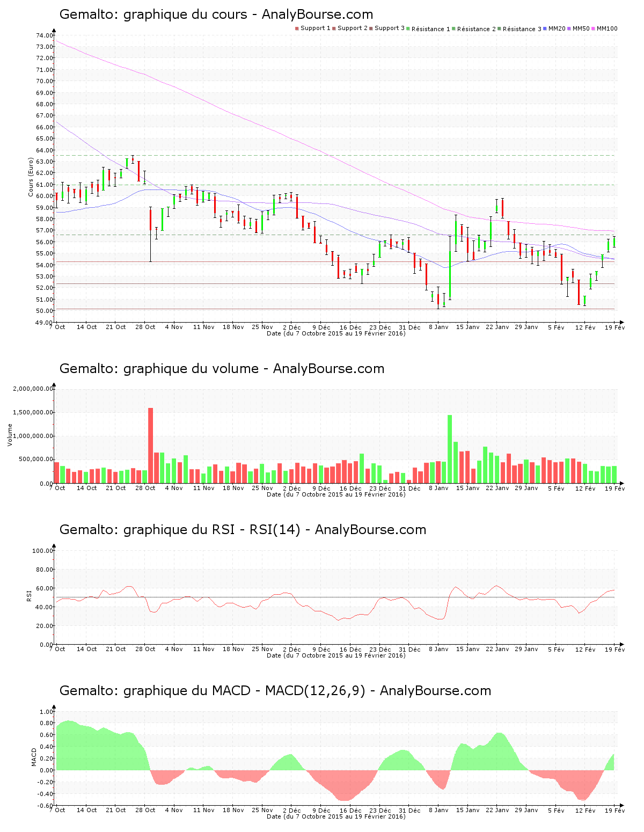Click the date range caption under price chart
Image resolution: width=644 pixels, height=832 pixels.
(336, 333)
